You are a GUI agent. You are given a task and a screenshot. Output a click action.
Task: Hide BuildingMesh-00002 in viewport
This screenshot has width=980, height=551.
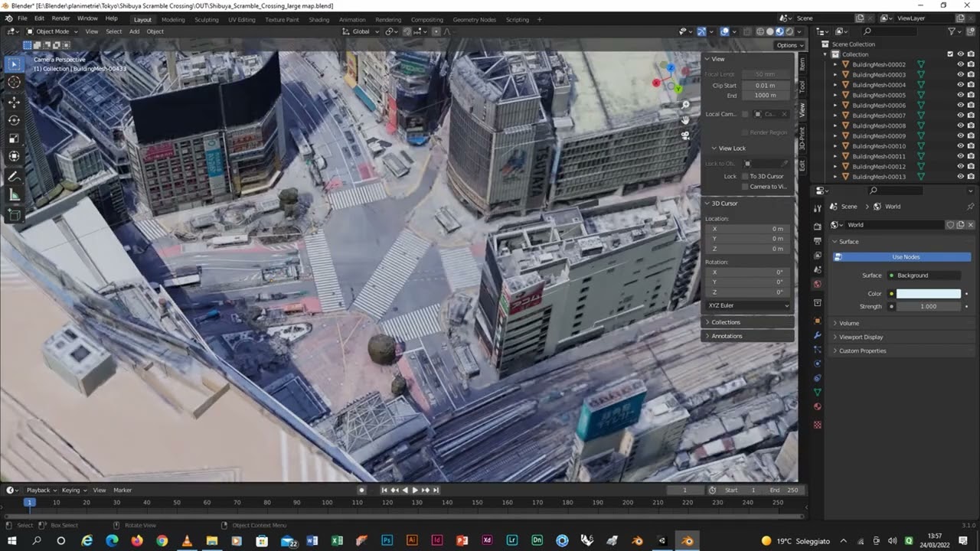[960, 64]
